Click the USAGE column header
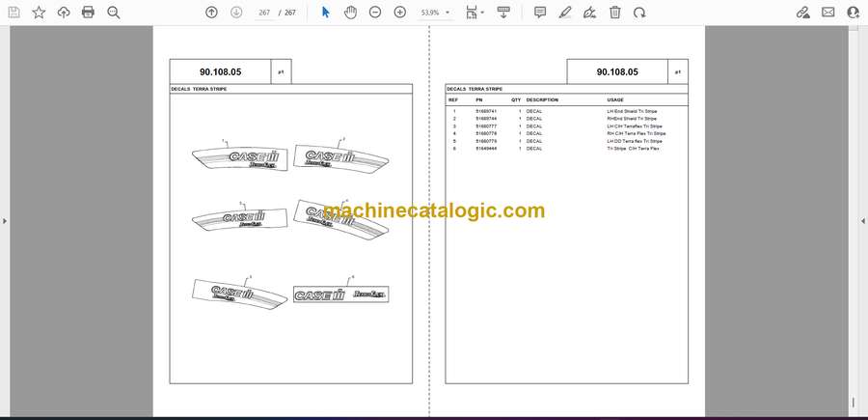This screenshot has height=420, width=868. coord(615,100)
